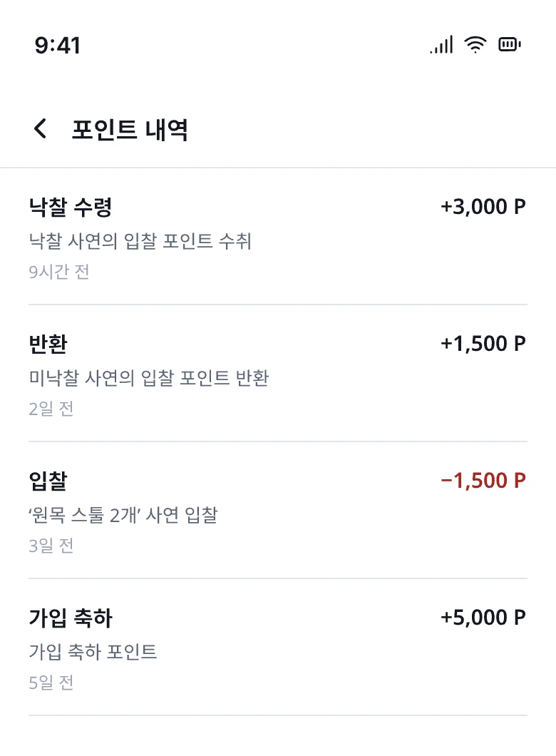
Task: Tap the battery status icon
Action: point(510,44)
